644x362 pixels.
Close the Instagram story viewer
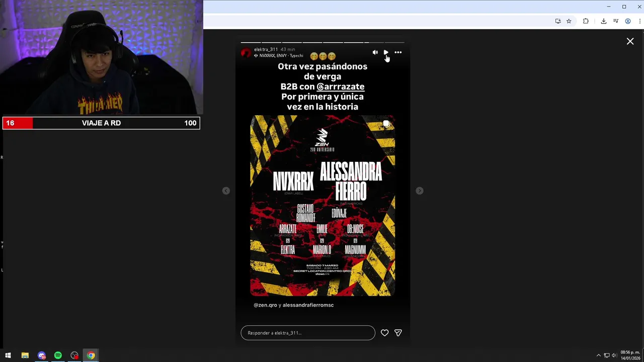pyautogui.click(x=630, y=41)
